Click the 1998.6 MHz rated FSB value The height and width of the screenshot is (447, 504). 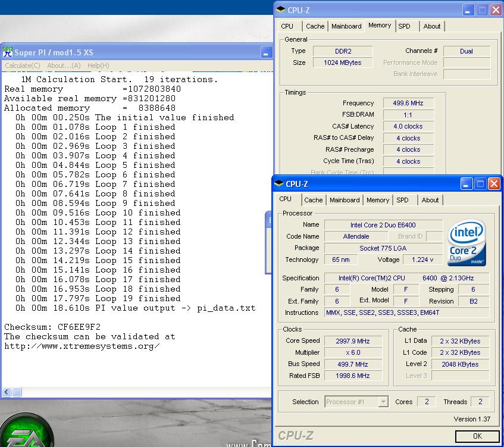(353, 376)
